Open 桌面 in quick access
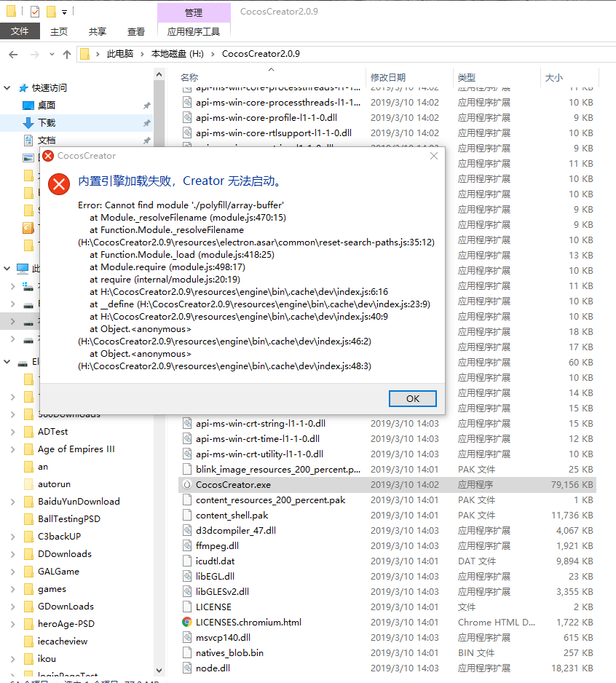Screen dimensions: 616x683 tap(46, 106)
